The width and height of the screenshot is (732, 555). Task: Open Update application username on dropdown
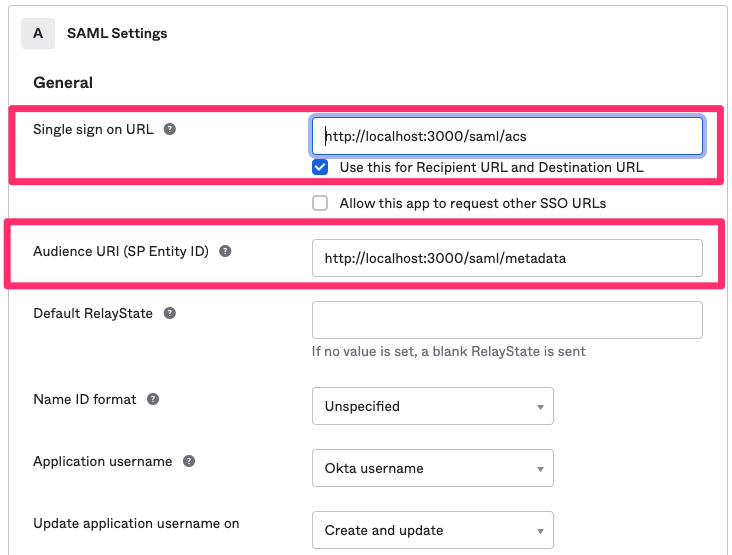[433, 530]
